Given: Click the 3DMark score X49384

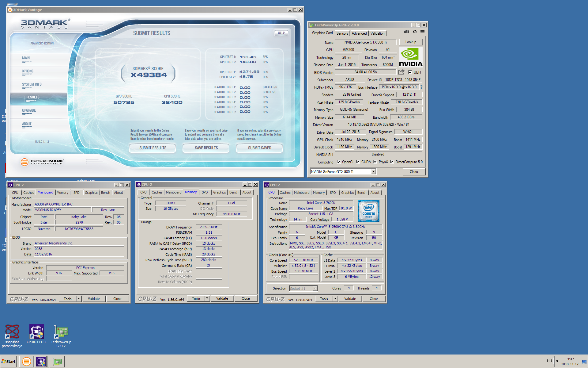Looking at the screenshot, I should click(x=149, y=75).
